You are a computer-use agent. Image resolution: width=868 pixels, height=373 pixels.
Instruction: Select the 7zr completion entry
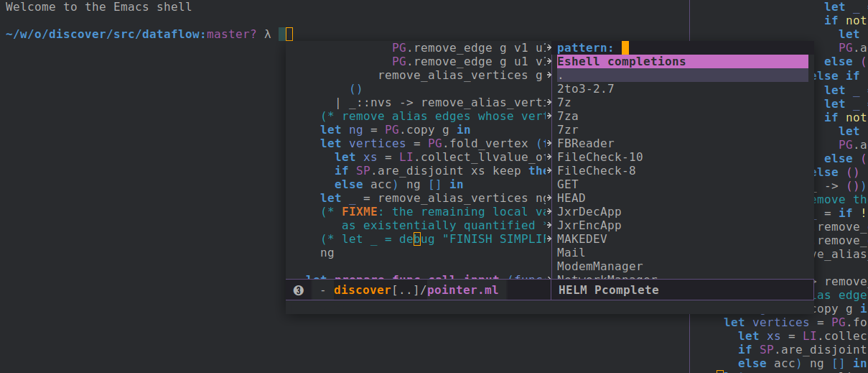click(568, 130)
